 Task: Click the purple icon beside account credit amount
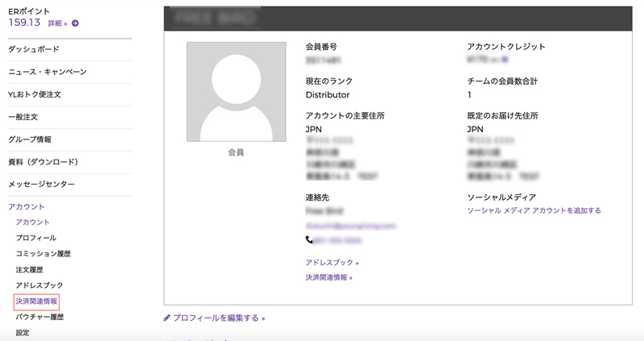pos(505,60)
